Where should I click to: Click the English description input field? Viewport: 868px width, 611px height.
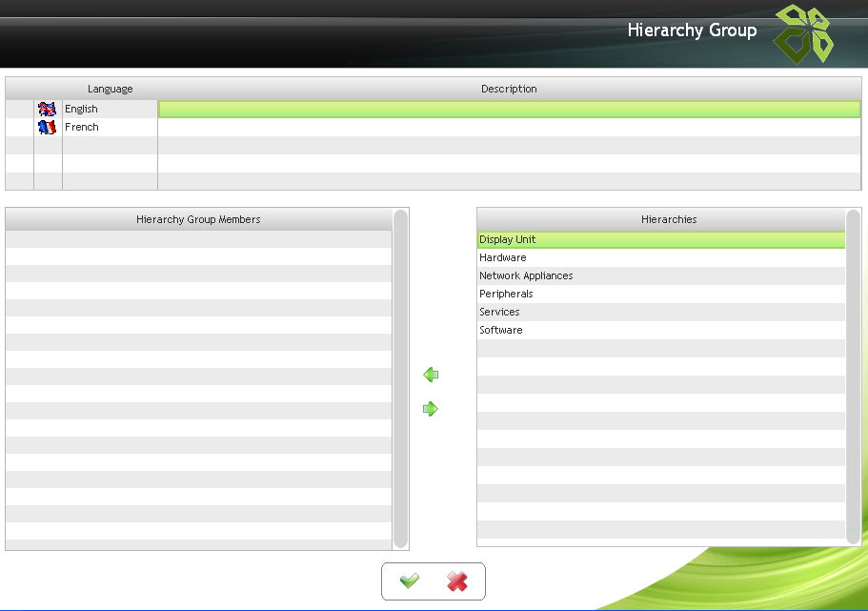point(509,109)
